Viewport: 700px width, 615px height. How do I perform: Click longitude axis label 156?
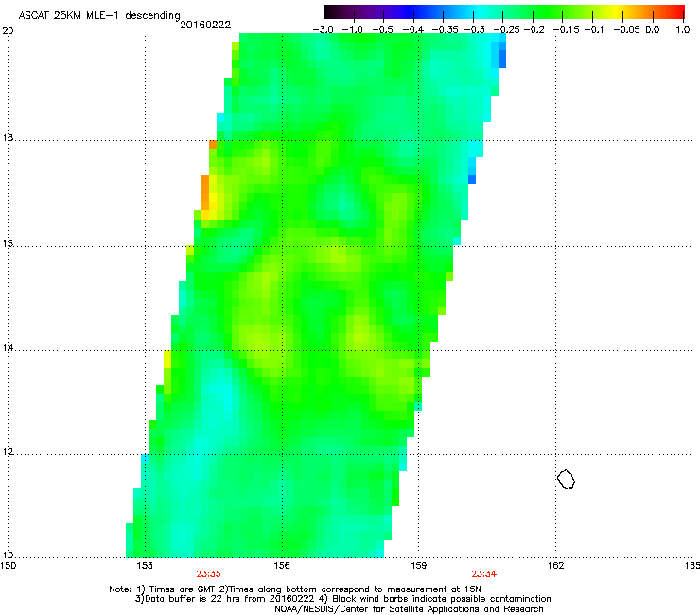pos(282,566)
